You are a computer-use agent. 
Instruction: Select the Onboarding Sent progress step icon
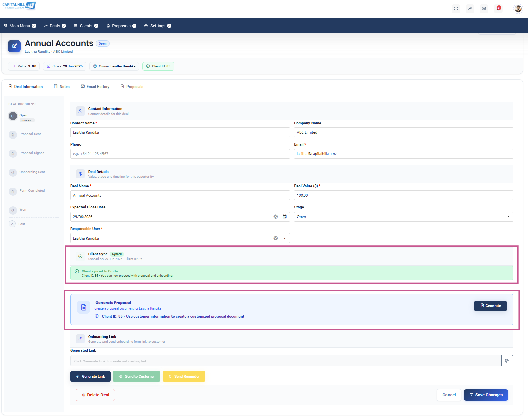point(13,173)
